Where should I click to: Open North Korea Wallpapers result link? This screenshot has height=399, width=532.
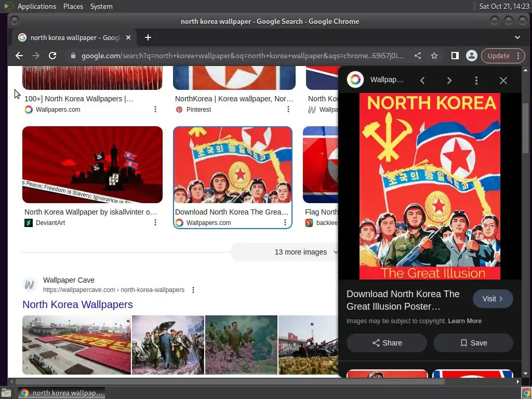click(x=78, y=304)
